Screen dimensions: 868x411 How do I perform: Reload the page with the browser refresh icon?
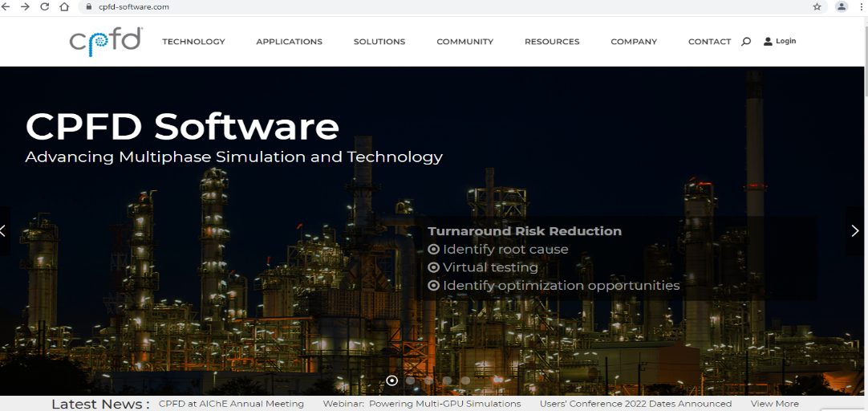(x=44, y=6)
